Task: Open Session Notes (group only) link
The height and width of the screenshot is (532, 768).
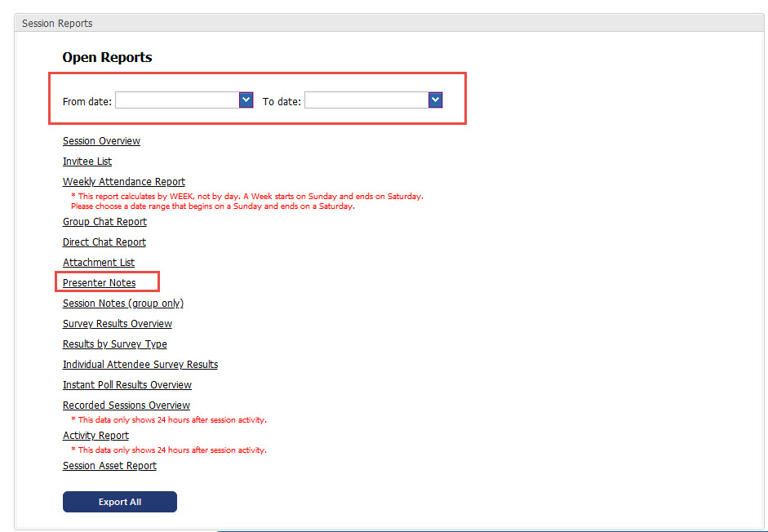Action: coord(123,304)
